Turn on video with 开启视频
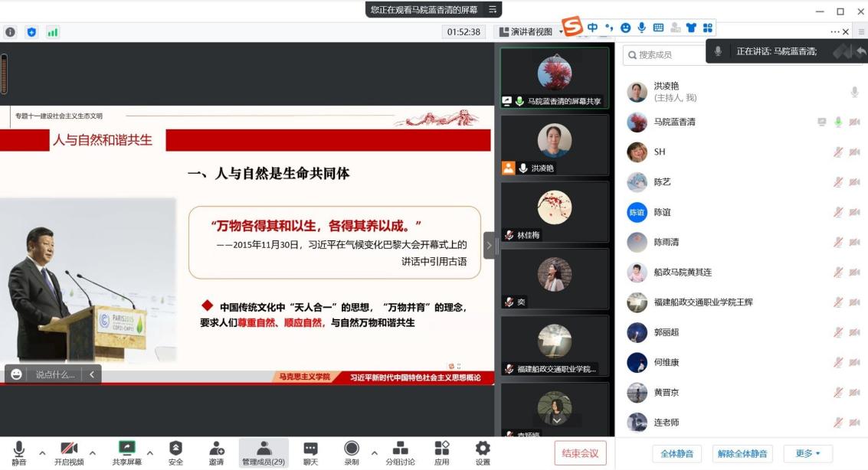 (x=69, y=452)
